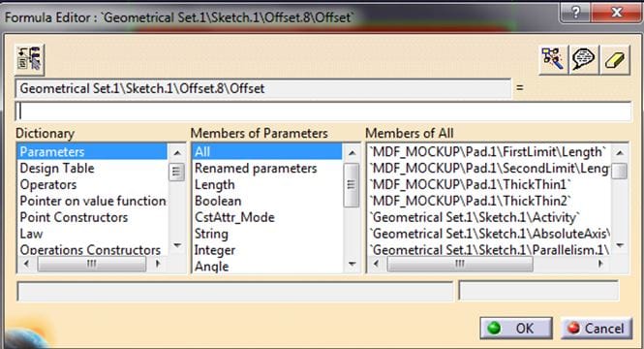
Task: Click Members of Parameters scrollbar thumb
Action: pyautogui.click(x=352, y=185)
